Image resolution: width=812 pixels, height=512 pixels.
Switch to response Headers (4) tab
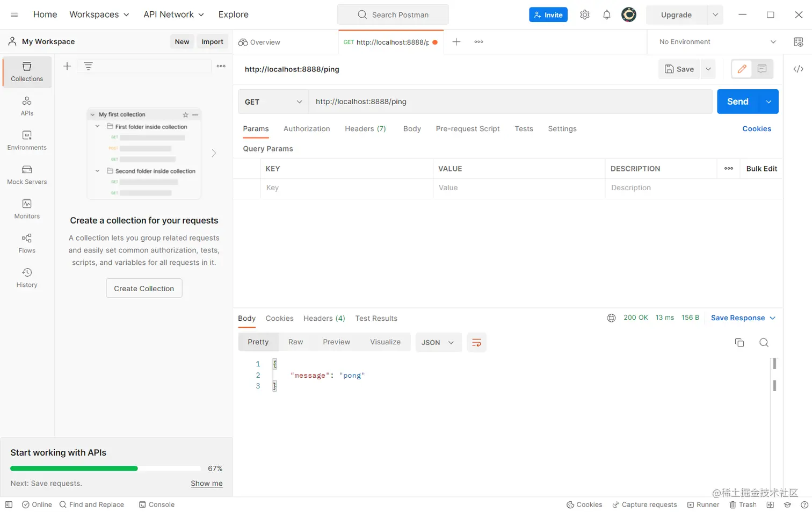click(324, 319)
